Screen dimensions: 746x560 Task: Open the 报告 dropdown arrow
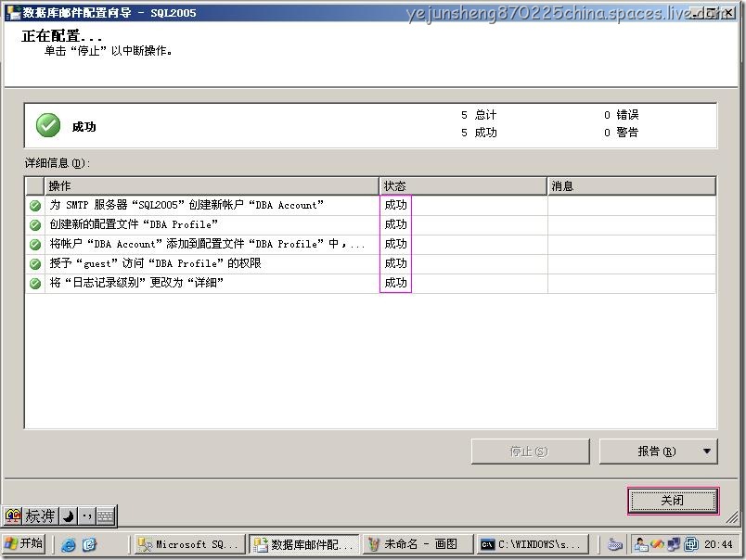pyautogui.click(x=707, y=452)
